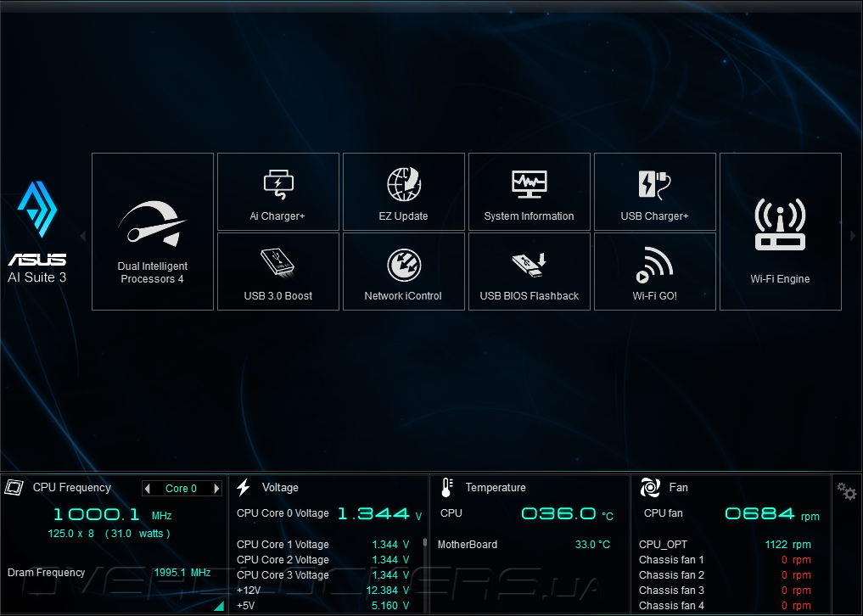Expand CPU Frequency panel corner triangle
This screenshot has width=863, height=616.
pyautogui.click(x=218, y=606)
